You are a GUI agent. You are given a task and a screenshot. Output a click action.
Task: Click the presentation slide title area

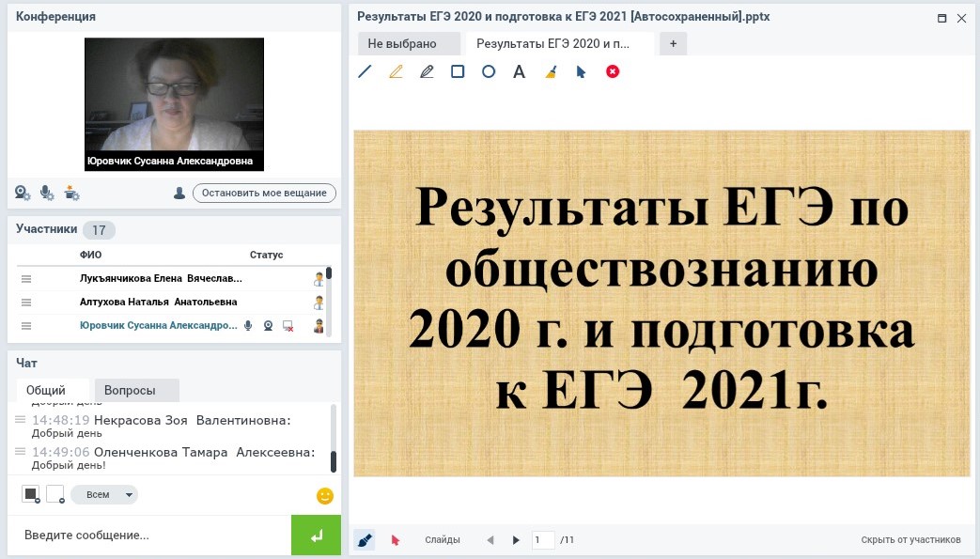click(661, 303)
